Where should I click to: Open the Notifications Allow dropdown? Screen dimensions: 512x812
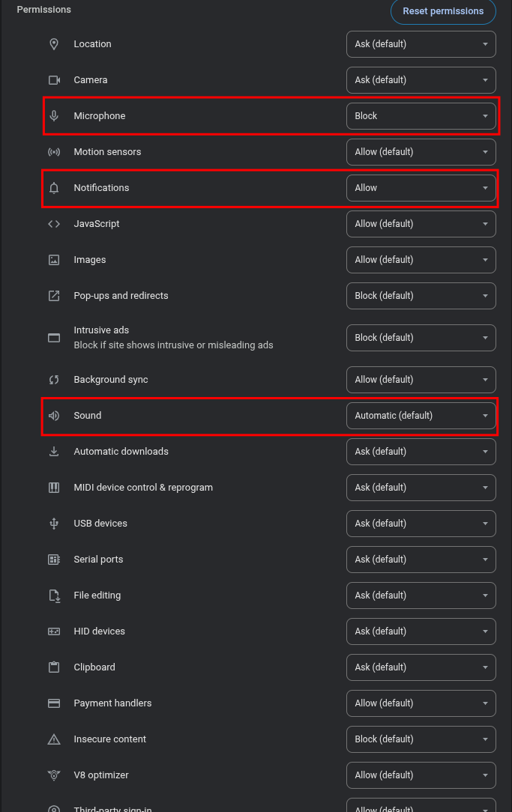point(421,188)
